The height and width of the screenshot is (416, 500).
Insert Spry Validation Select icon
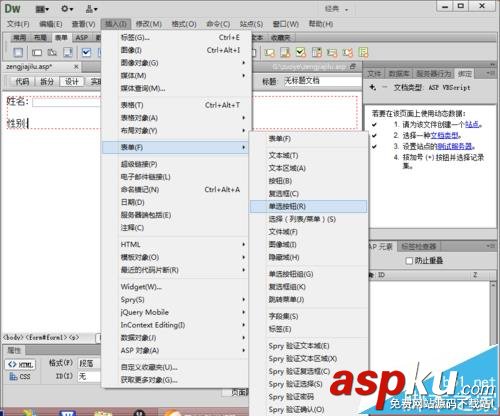coord(317,53)
